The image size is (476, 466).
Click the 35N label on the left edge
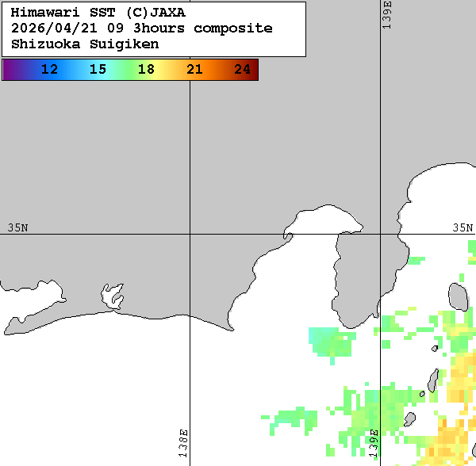tap(17, 227)
